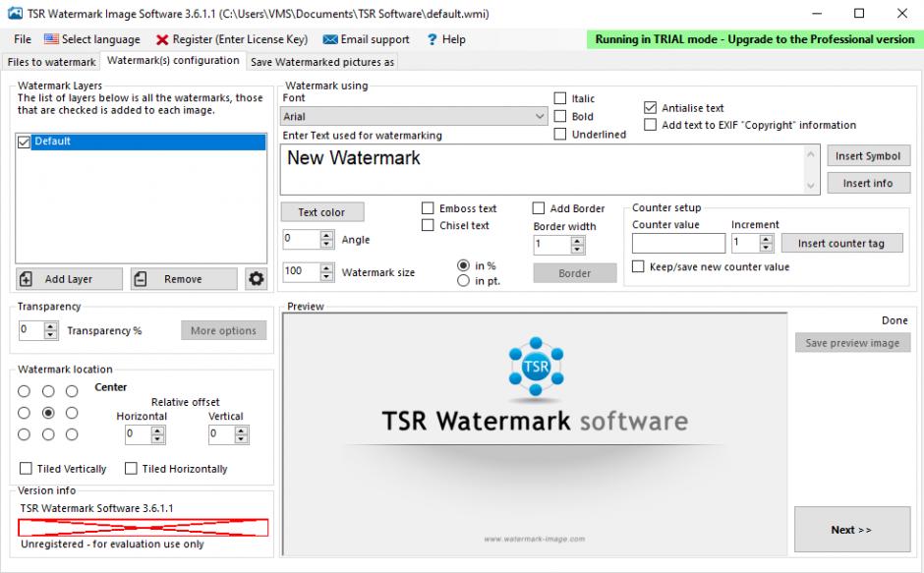924x573 pixels.
Task: Click the Insert info button
Action: point(868,184)
